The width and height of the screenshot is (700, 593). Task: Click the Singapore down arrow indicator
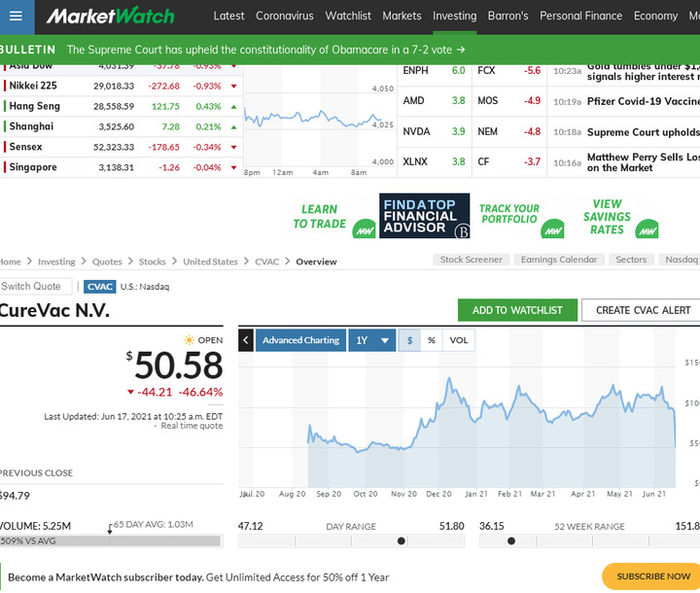pos(233,168)
